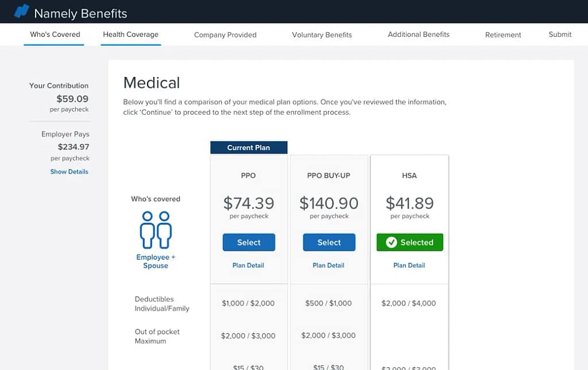The height and width of the screenshot is (370, 588).
Task: Toggle the green Selected HSA plan button
Action: [409, 243]
